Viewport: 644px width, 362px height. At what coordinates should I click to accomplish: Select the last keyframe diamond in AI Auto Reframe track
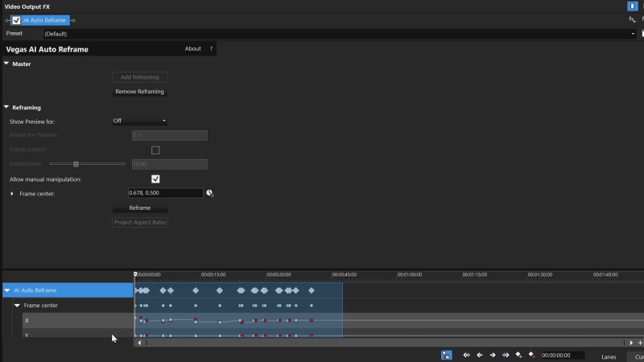tap(312, 290)
